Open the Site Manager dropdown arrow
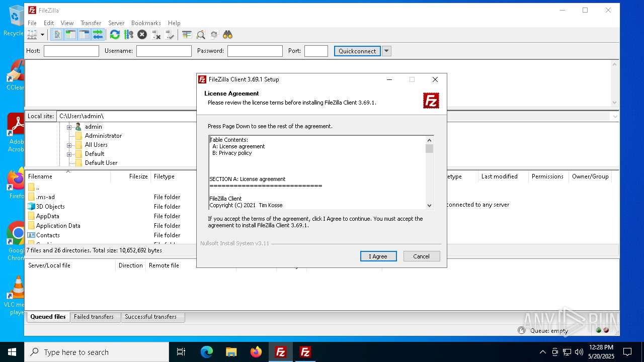 coord(42,35)
